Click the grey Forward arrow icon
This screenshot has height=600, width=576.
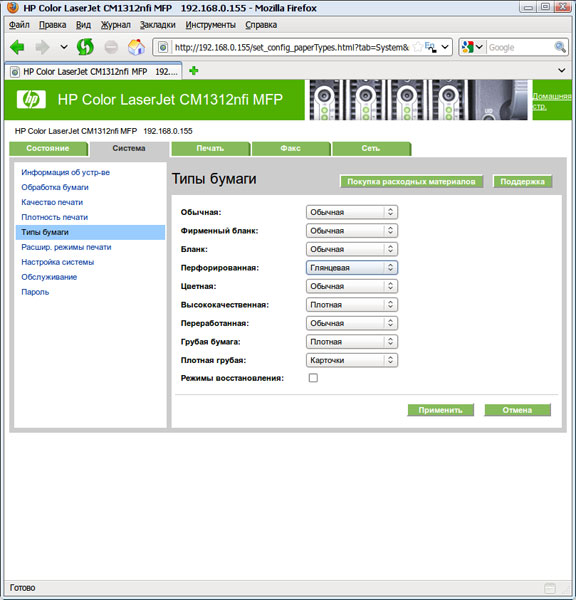(x=42, y=47)
